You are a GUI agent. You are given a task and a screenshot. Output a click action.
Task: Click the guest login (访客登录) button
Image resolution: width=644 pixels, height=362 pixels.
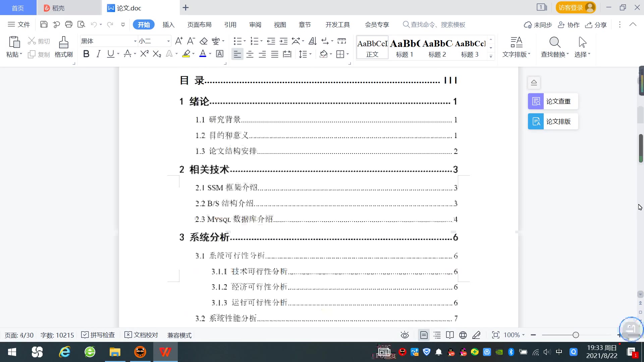[x=576, y=7]
